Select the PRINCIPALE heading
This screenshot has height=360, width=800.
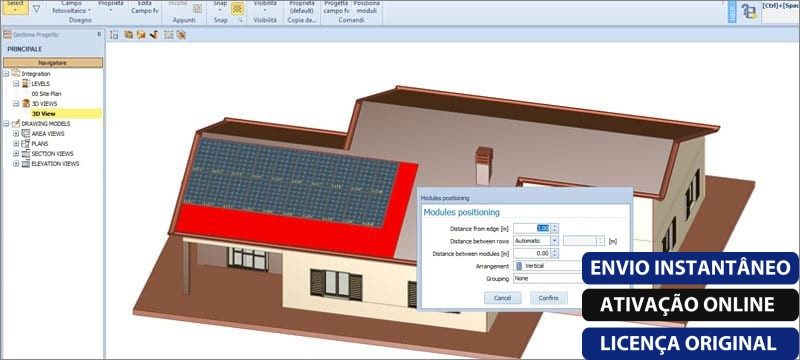[x=24, y=49]
